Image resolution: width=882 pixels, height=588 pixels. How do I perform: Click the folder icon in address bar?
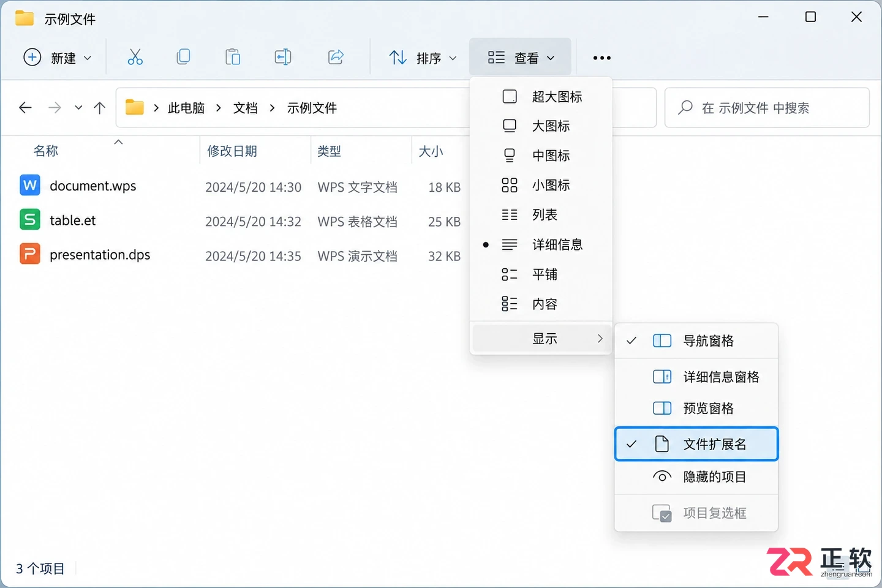click(135, 108)
